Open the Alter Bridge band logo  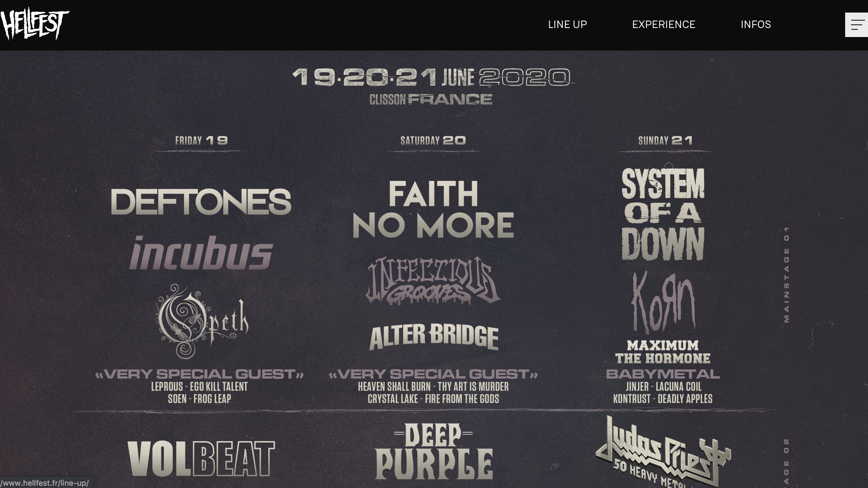click(434, 337)
